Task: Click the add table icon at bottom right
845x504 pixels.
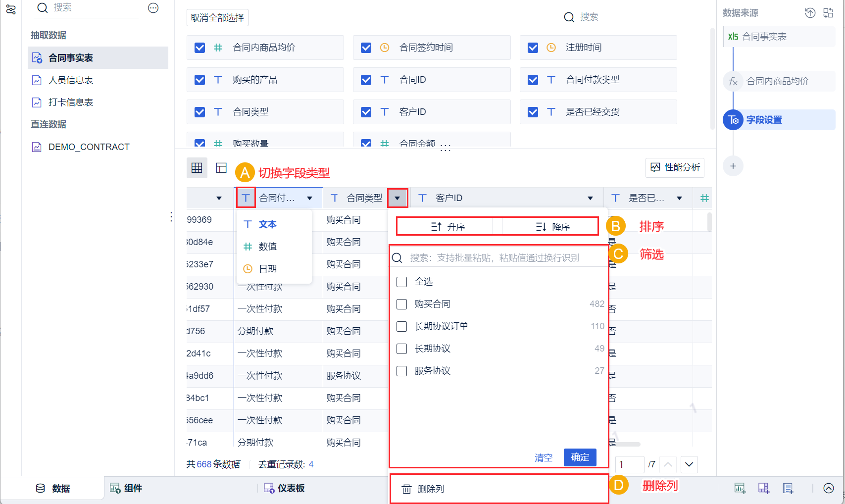Action: 788,488
